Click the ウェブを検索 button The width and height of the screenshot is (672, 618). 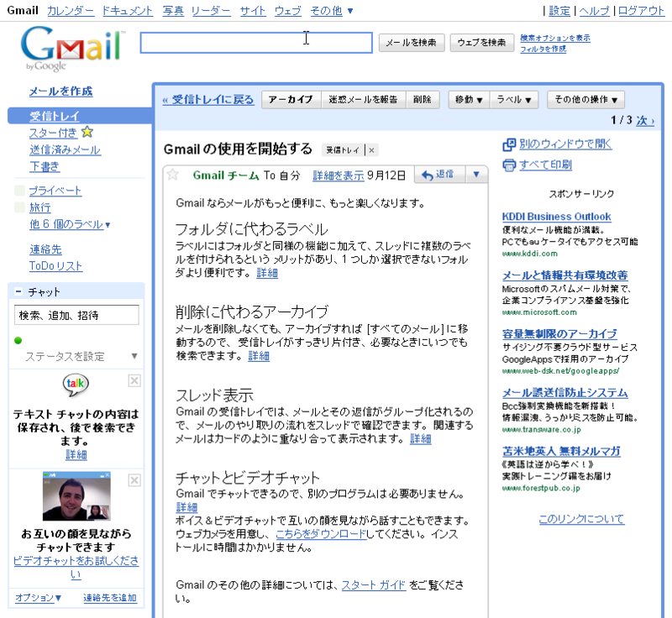point(481,43)
